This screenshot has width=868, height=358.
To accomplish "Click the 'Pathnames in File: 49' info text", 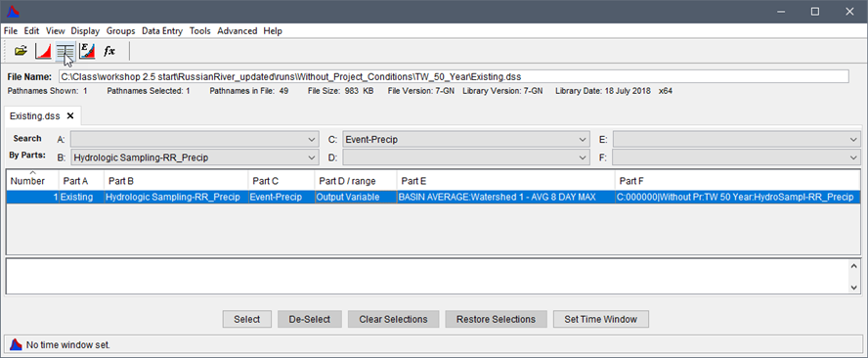I will point(248,90).
